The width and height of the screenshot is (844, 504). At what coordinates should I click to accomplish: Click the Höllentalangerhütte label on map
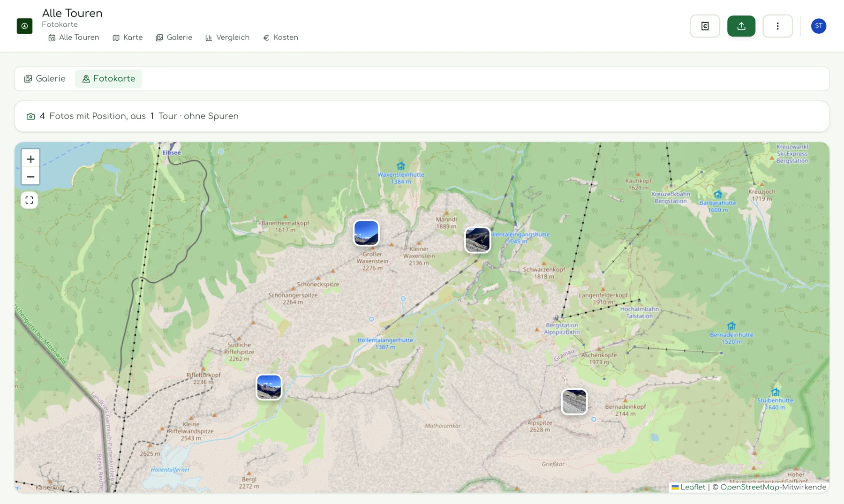click(x=385, y=343)
